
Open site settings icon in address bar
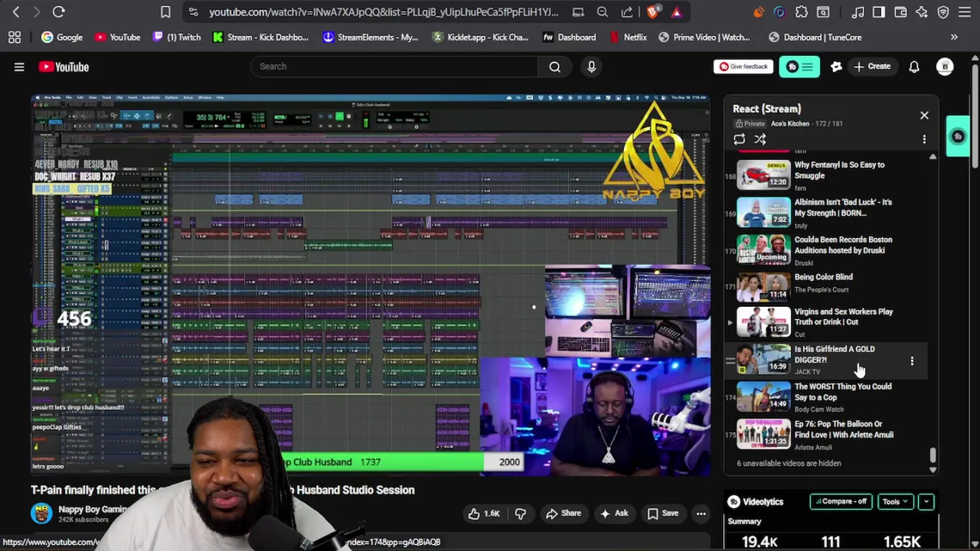(193, 12)
